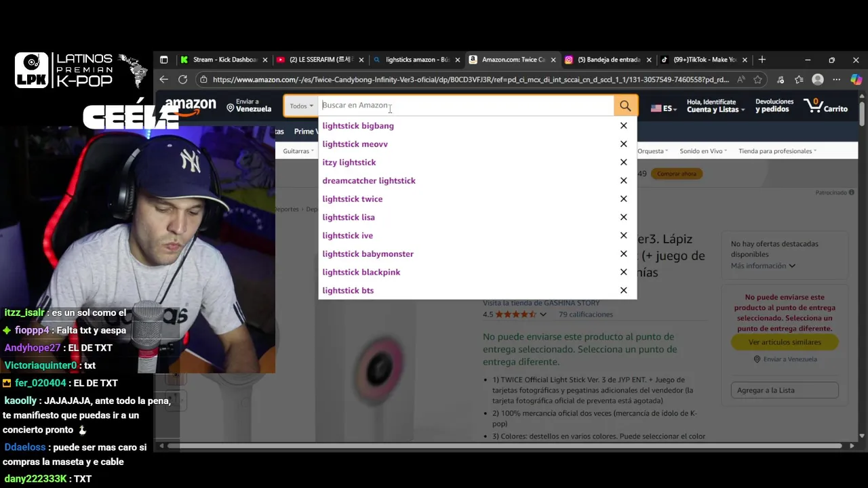Remove lightstick blackpink suggestion

[623, 272]
